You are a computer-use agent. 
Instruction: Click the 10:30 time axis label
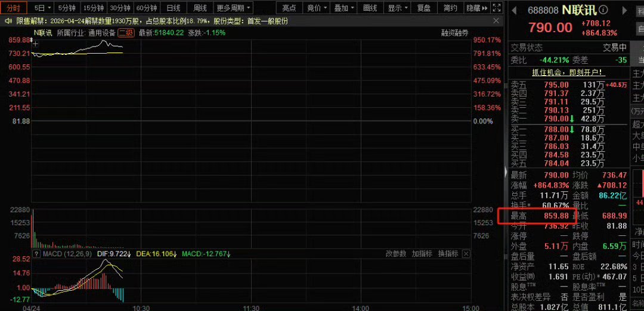141,307
